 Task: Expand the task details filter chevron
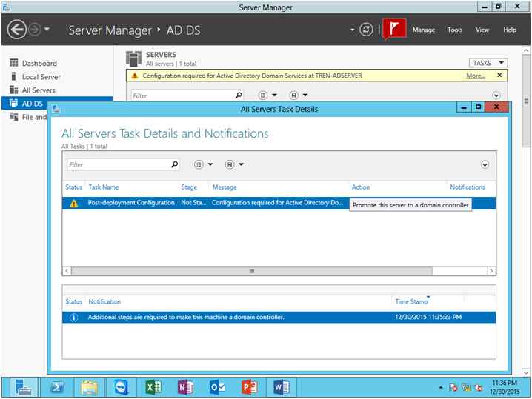tap(485, 165)
